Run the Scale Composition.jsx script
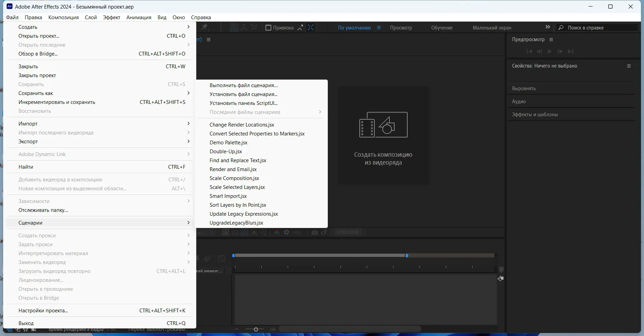644x336 pixels. pyautogui.click(x=261, y=178)
